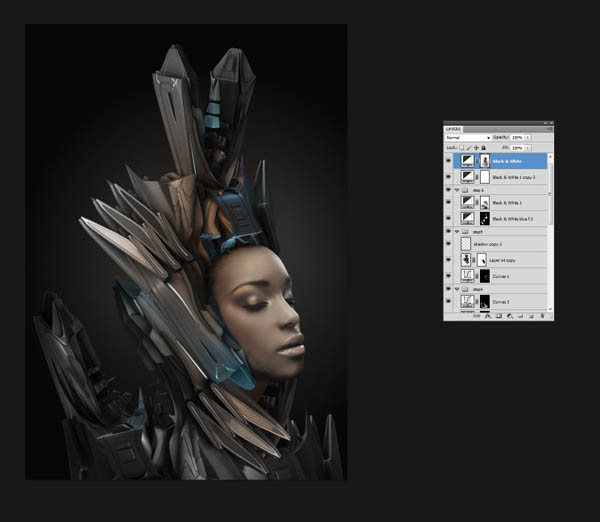The image size is (600, 522).
Task: Click the folder icon of the group above shadow copy 2
Action: (465, 232)
